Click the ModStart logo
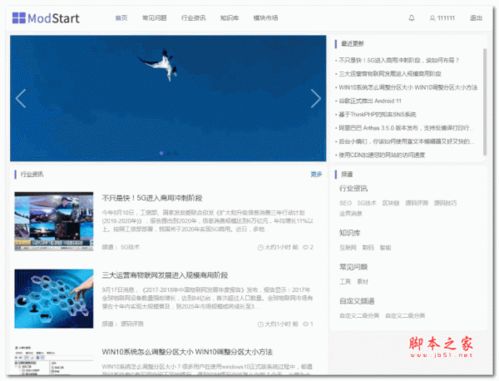 (x=46, y=18)
